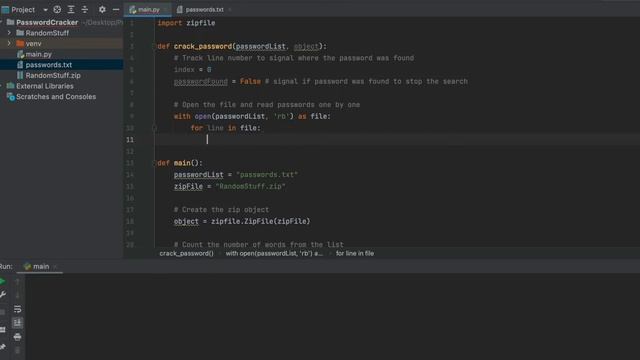Hide the Project panel with minus icon
Screen dimensions: 640x360
tap(116, 9)
